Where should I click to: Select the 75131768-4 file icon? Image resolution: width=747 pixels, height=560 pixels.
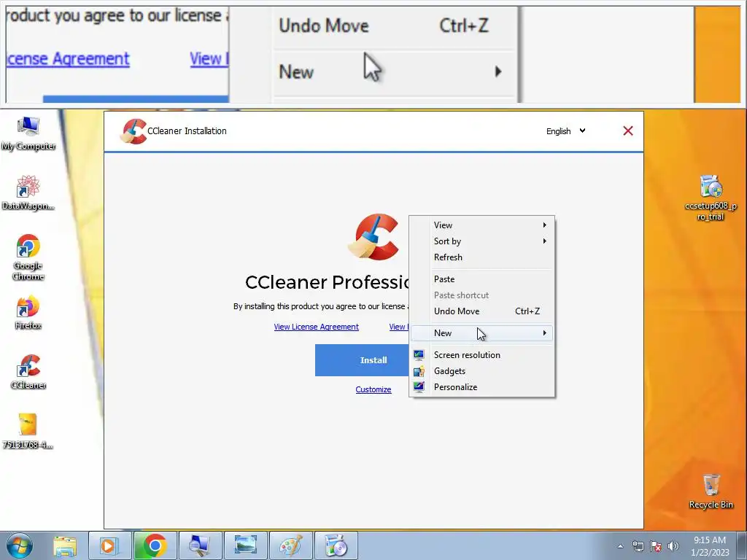pyautogui.click(x=28, y=432)
